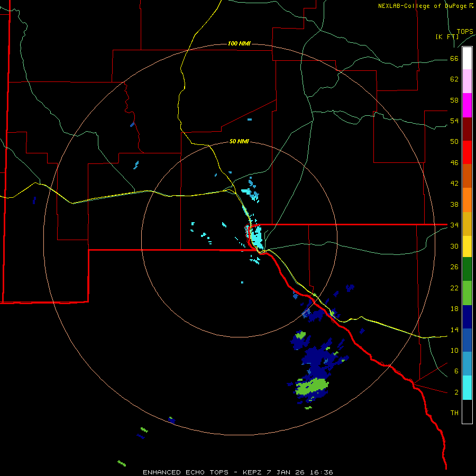476x476 pixels.
Task: Click the 18 legend value
Action: [454, 309]
